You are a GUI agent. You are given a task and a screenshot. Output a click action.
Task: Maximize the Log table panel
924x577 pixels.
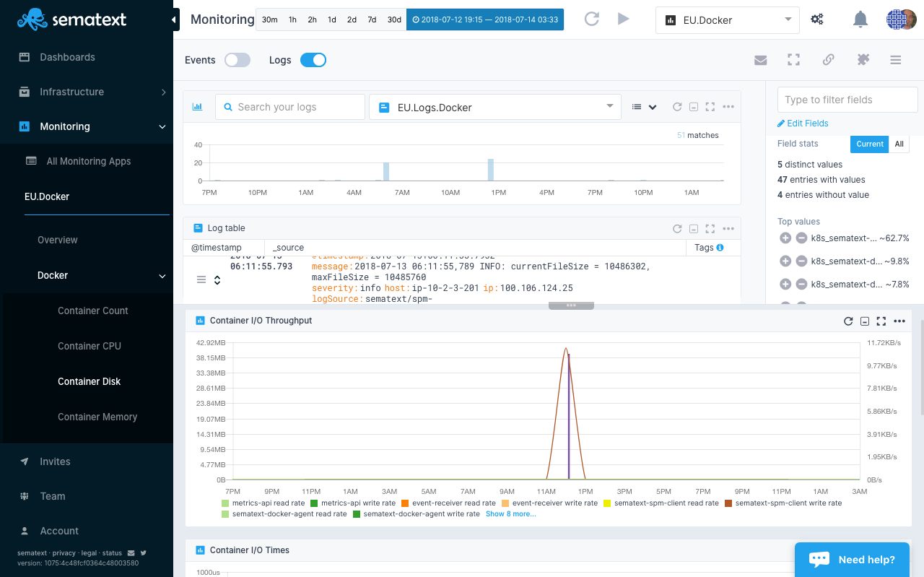tap(710, 228)
